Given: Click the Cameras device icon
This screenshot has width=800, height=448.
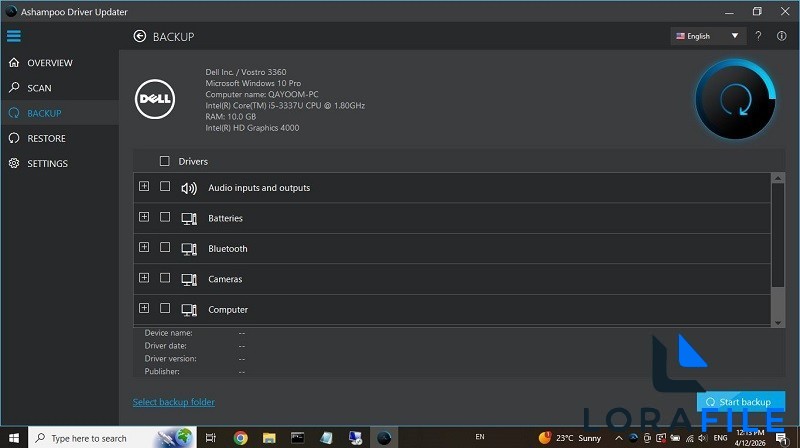Looking at the screenshot, I should pos(189,280).
